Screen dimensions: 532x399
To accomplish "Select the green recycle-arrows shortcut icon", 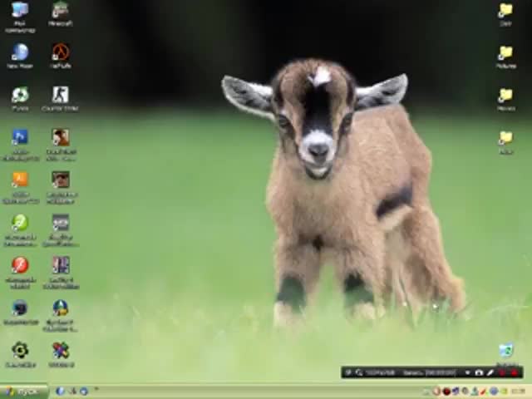I will click(20, 96).
